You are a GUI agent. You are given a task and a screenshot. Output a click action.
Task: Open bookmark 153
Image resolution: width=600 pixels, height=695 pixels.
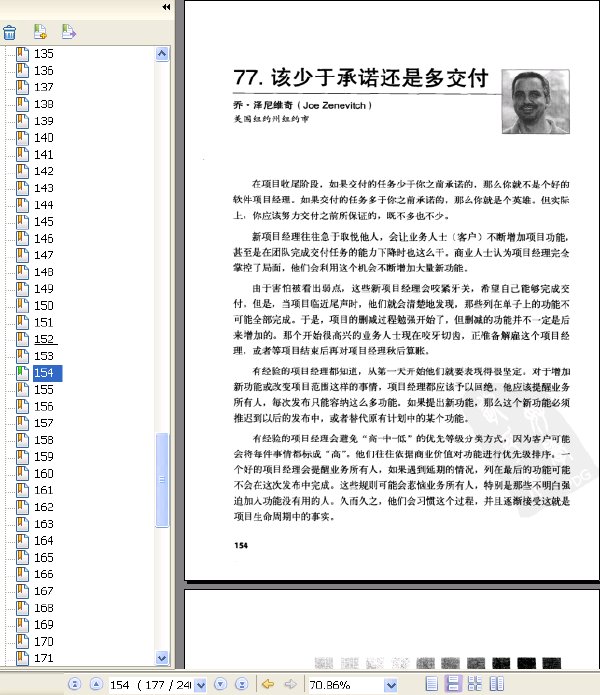click(x=43, y=356)
